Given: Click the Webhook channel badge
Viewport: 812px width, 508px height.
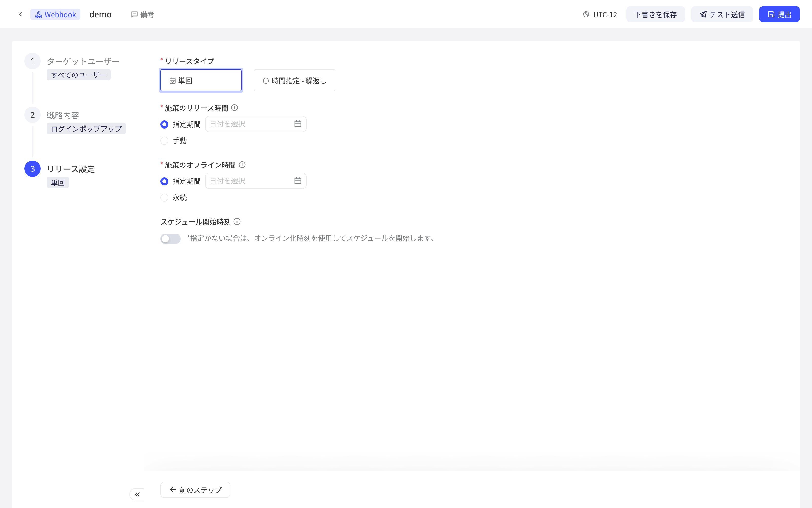Looking at the screenshot, I should pos(55,14).
